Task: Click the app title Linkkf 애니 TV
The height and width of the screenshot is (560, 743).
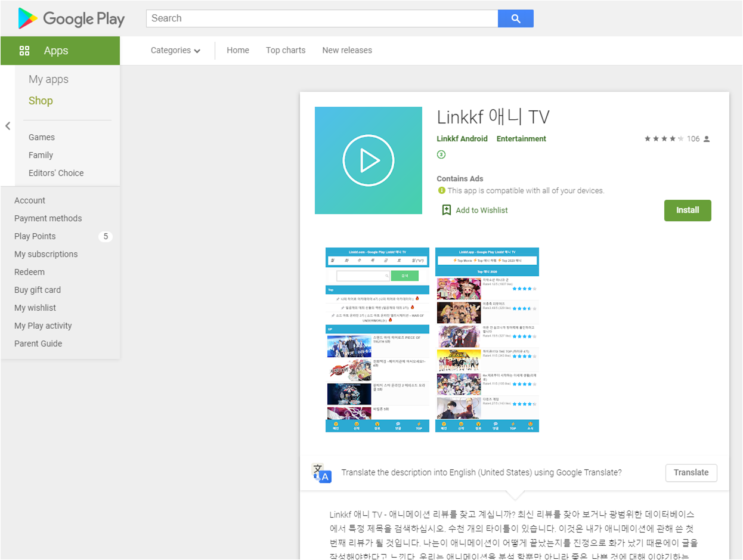Action: 493,116
